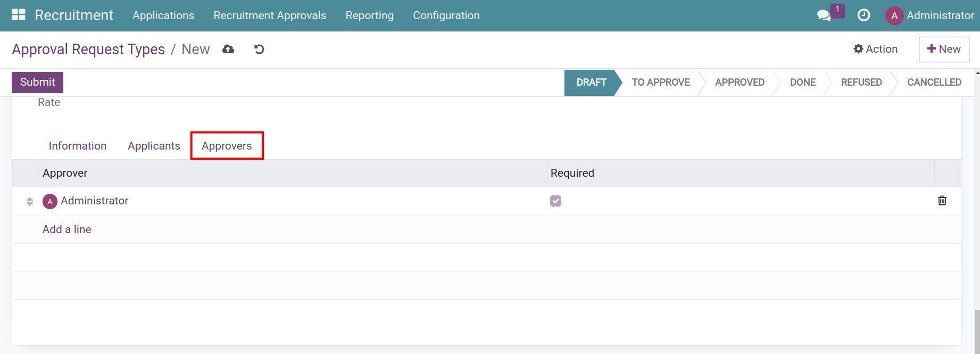Image resolution: width=980 pixels, height=354 pixels.
Task: Open the Administrator user menu
Action: 929,15
